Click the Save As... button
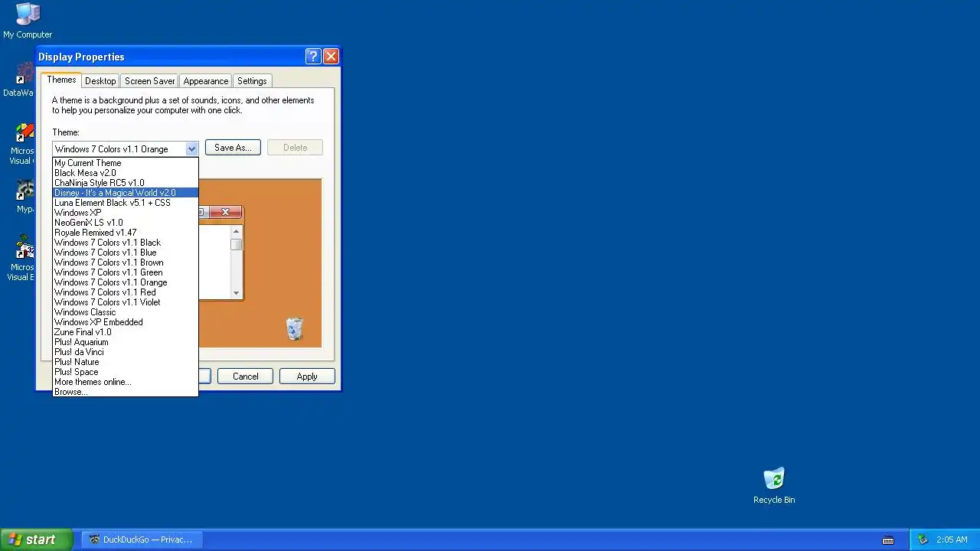980x551 pixels. pyautogui.click(x=233, y=148)
